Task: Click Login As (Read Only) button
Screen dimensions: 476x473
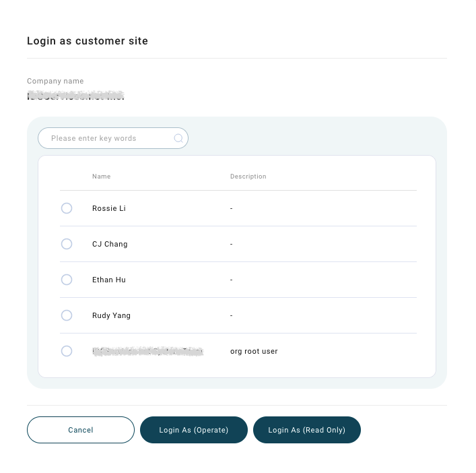Action: click(307, 430)
